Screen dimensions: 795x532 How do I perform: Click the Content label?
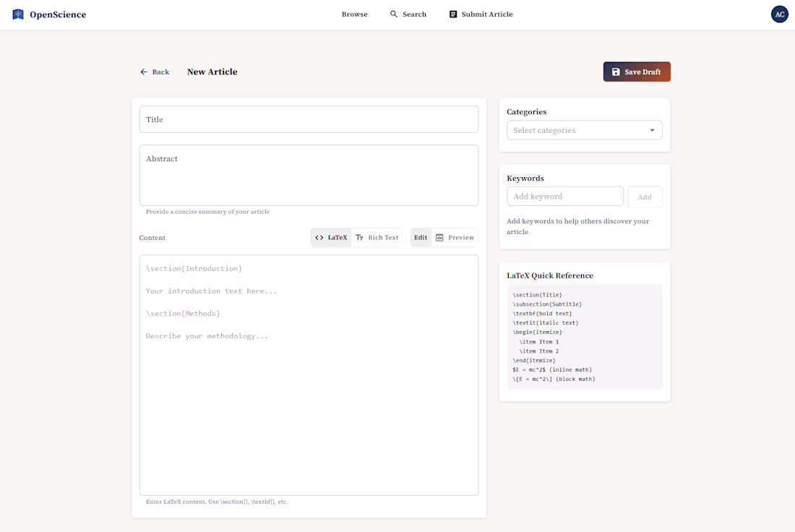(x=152, y=237)
